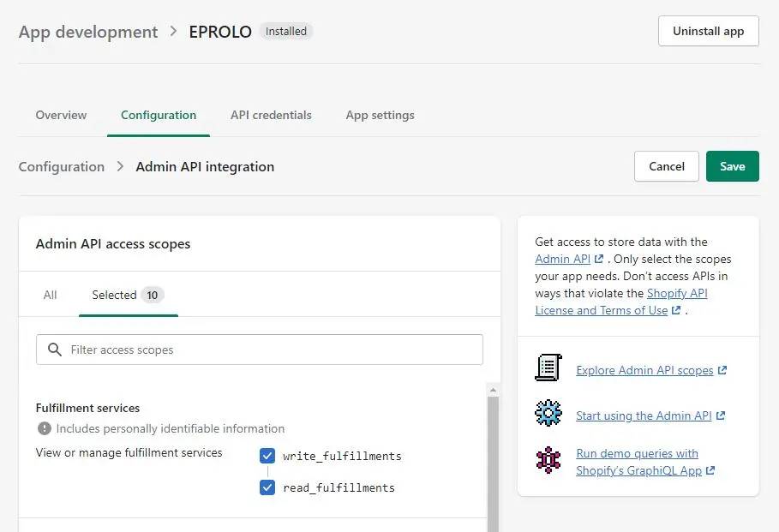Open the Overview tab

click(61, 116)
